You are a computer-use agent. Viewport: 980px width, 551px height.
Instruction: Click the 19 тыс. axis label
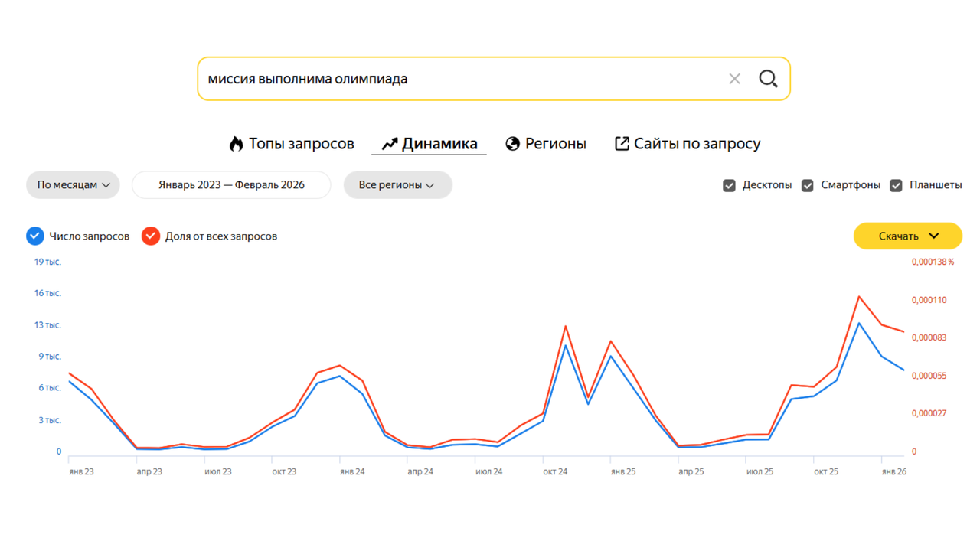pos(47,262)
